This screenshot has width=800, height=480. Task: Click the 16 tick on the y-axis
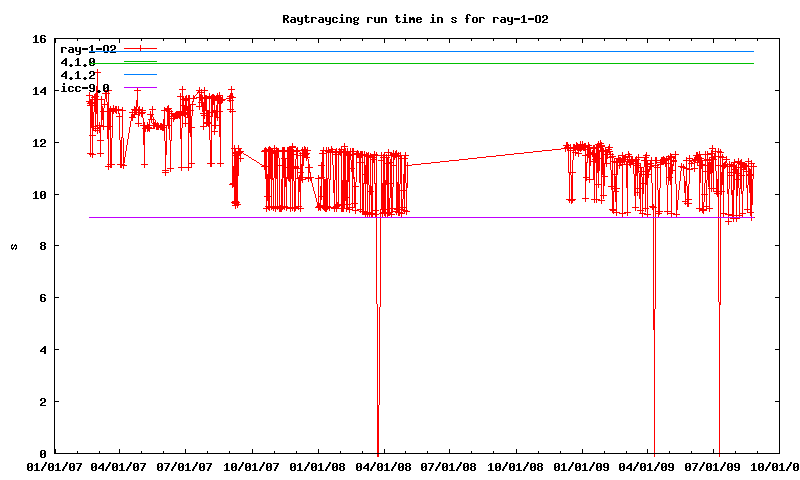39,40
